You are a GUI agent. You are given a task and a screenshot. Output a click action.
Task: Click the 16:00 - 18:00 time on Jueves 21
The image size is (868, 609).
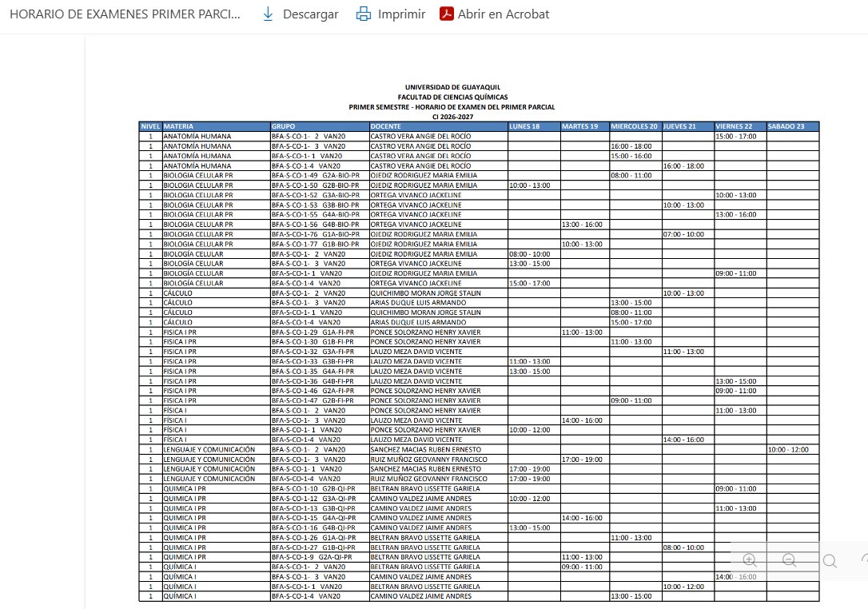(683, 165)
